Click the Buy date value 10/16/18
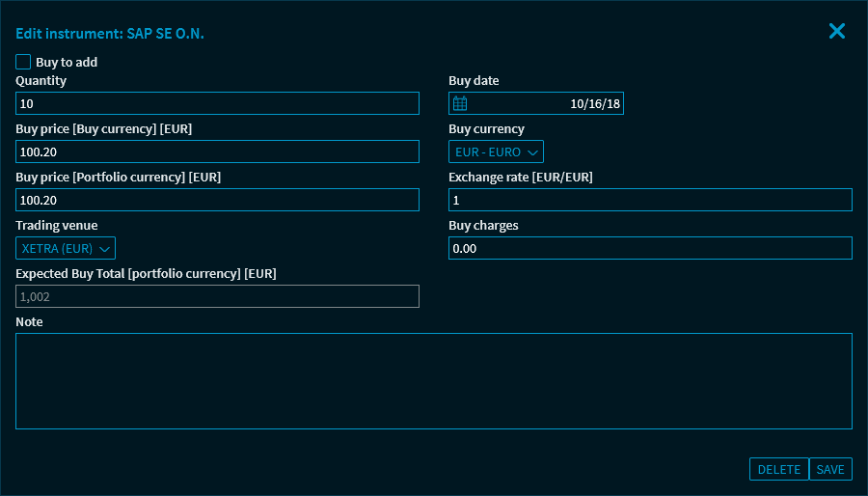This screenshot has width=868, height=496. (595, 103)
